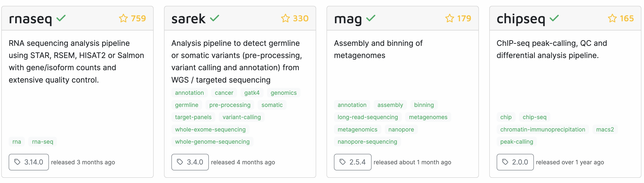This screenshot has width=644, height=183.
Task: Select the rna-seq keyword tag
Action: tap(43, 142)
